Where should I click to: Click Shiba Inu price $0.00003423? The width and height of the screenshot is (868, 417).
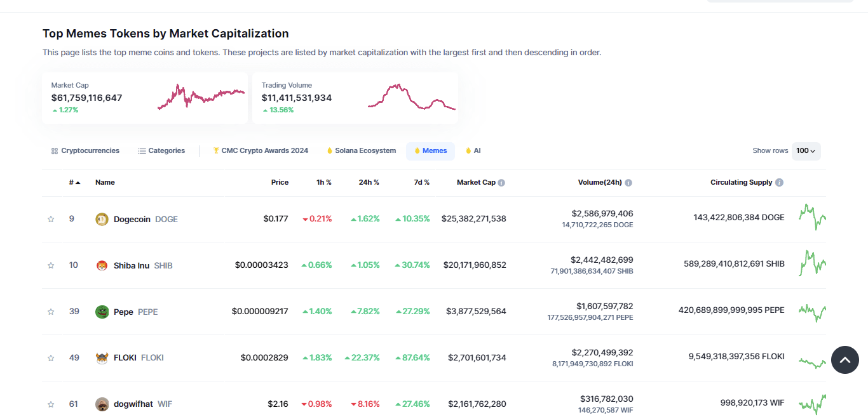click(262, 265)
